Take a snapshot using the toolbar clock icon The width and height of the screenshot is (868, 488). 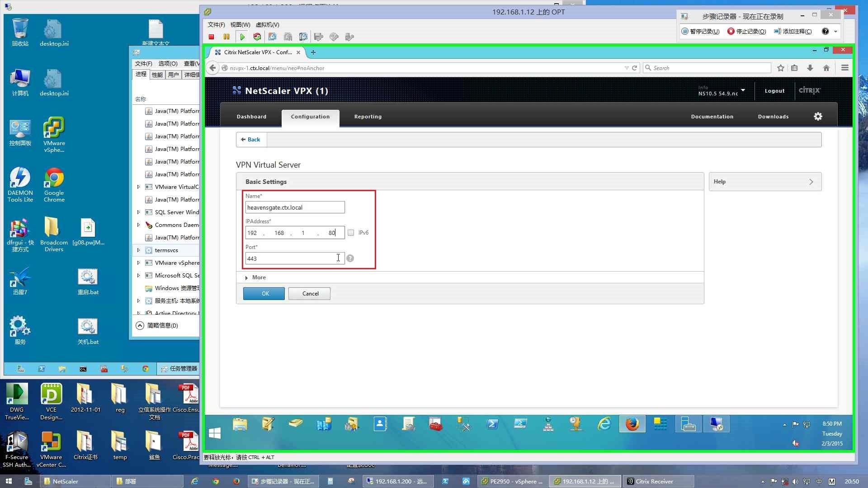click(x=273, y=37)
